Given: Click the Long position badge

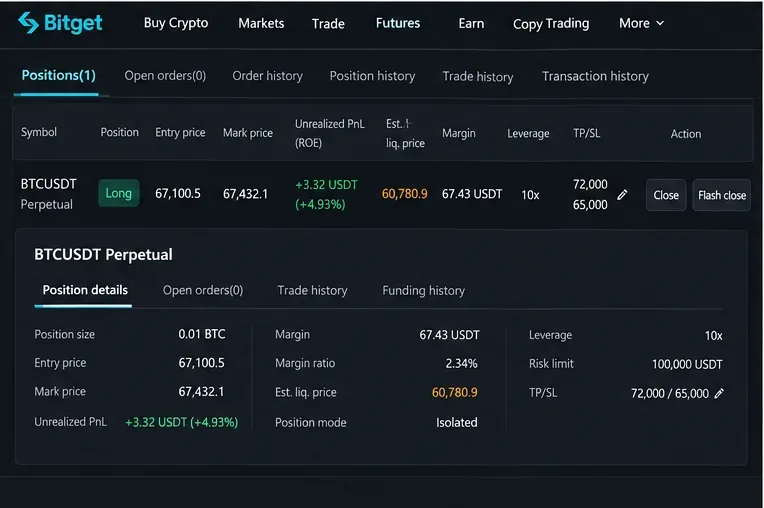Looking at the screenshot, I should [x=118, y=193].
